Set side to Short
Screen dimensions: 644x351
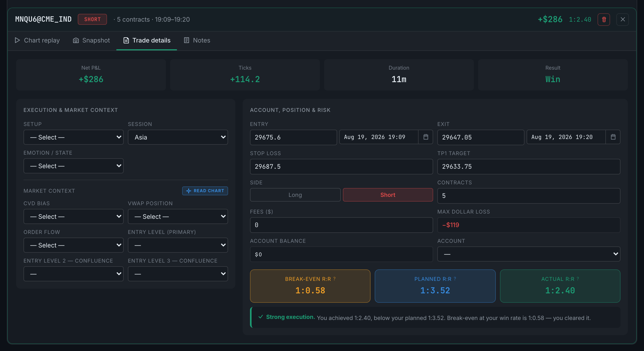pyautogui.click(x=388, y=195)
